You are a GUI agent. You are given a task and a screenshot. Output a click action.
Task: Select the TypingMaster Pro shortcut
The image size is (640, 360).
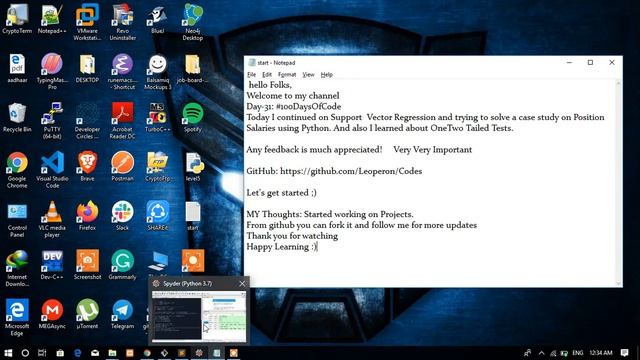52,71
